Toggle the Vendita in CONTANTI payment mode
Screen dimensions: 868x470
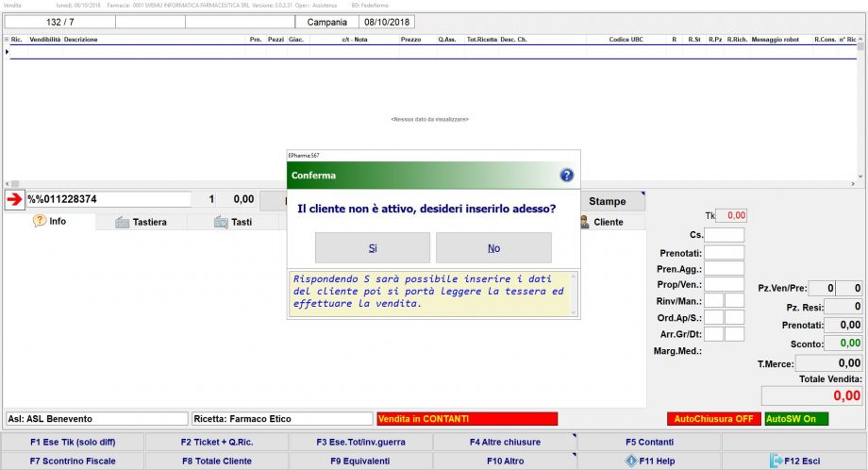466,418
